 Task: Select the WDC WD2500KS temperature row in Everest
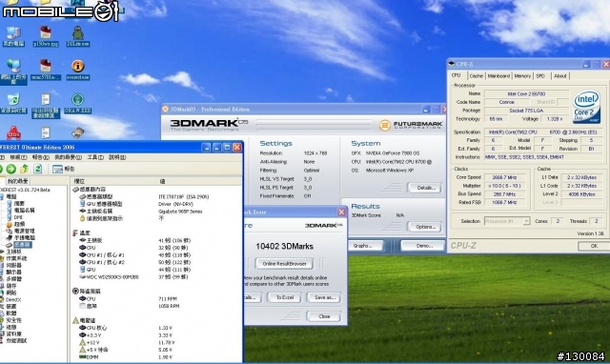click(155, 277)
